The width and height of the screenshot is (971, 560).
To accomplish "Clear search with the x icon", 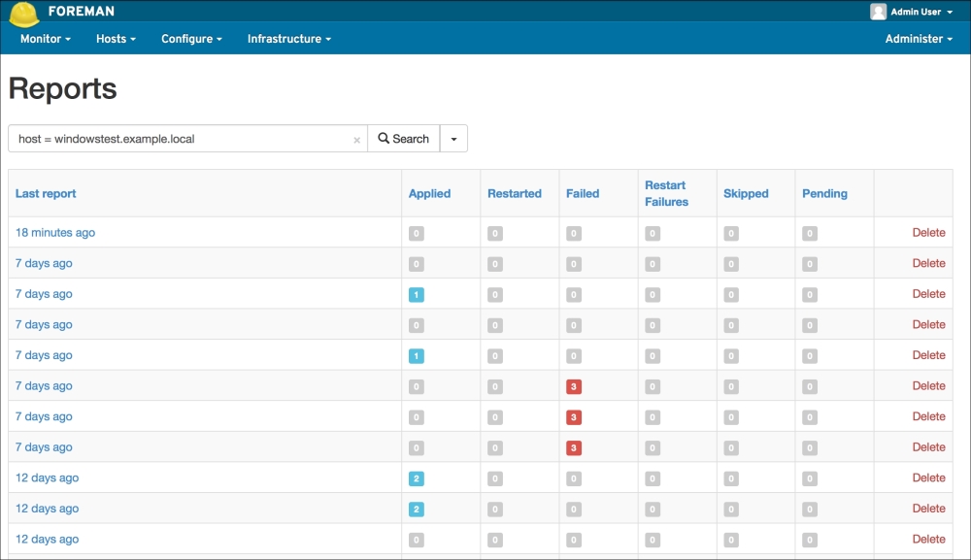I will pyautogui.click(x=356, y=140).
